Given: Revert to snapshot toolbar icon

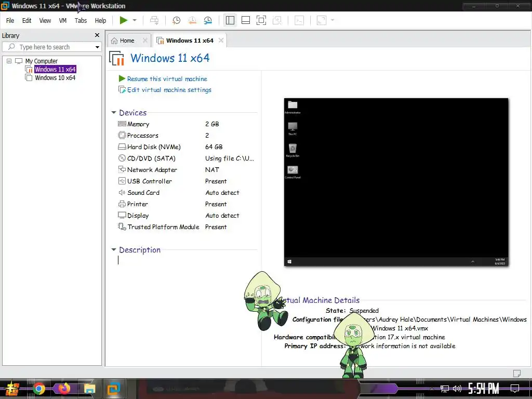Looking at the screenshot, I should (192, 20).
